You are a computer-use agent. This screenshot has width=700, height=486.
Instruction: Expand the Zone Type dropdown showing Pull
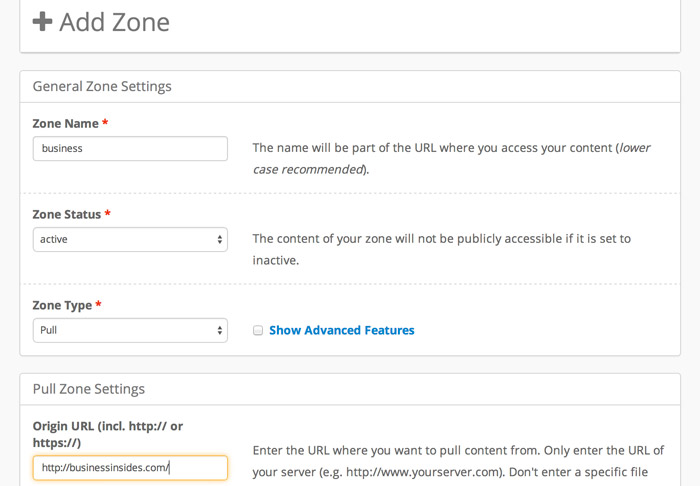(130, 330)
